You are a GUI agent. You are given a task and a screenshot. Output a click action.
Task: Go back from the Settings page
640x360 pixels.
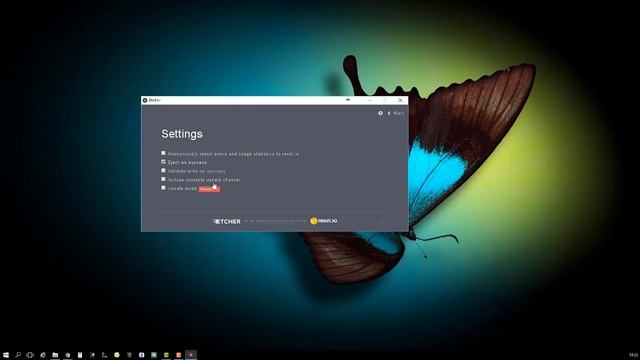coord(396,113)
